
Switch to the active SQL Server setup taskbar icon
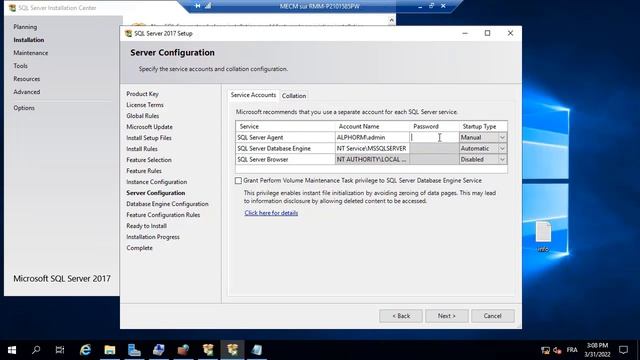[x=232, y=350]
